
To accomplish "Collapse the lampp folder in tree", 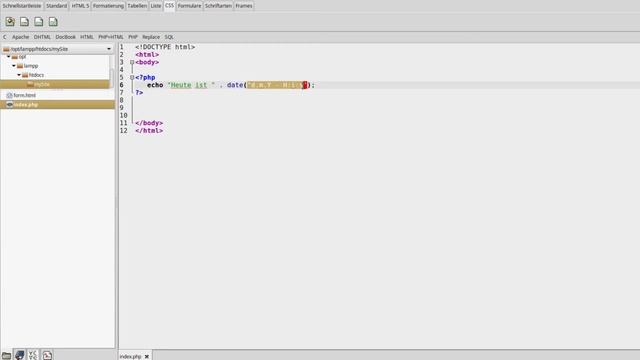I will click(x=14, y=66).
